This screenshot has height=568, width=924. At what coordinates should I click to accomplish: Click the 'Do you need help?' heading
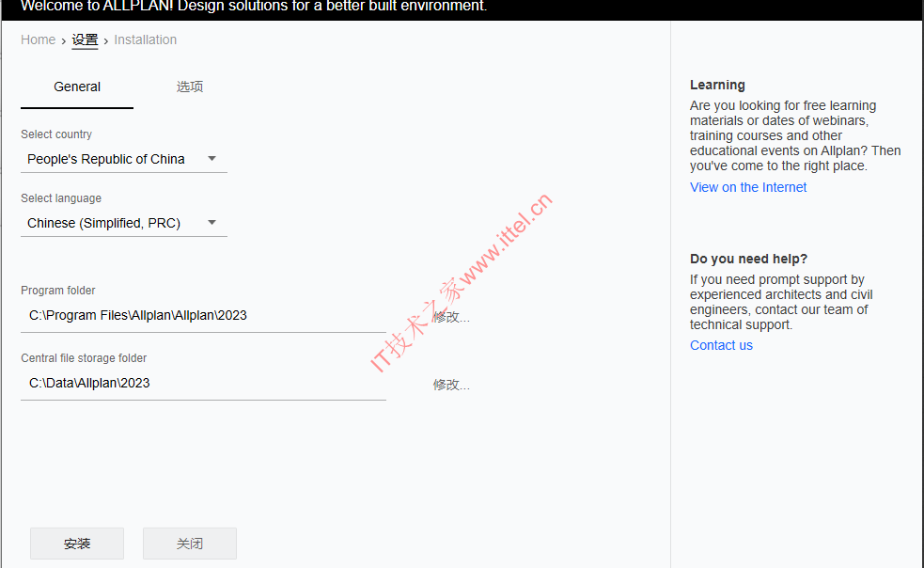pyautogui.click(x=748, y=259)
